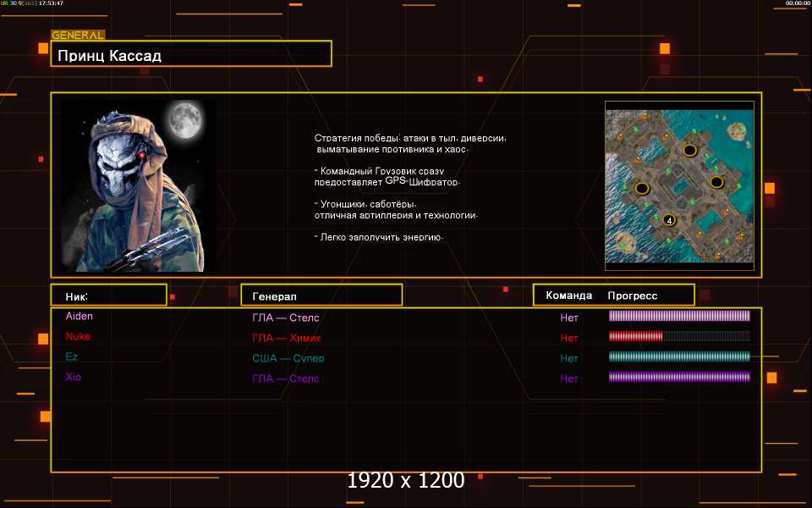The image size is (812, 508).
Task: Click the "Принц Кассад" name field
Action: point(191,54)
